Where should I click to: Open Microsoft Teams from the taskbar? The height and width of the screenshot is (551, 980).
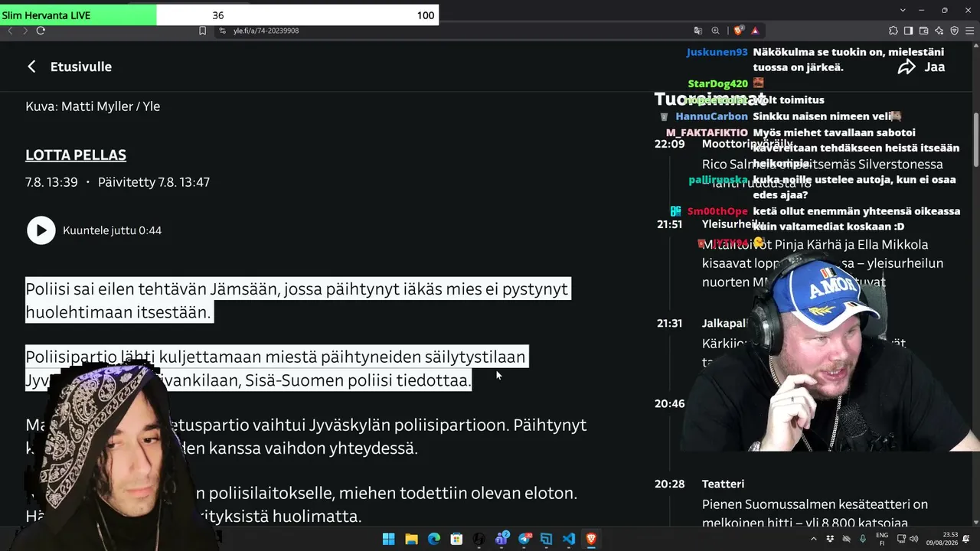(x=501, y=539)
